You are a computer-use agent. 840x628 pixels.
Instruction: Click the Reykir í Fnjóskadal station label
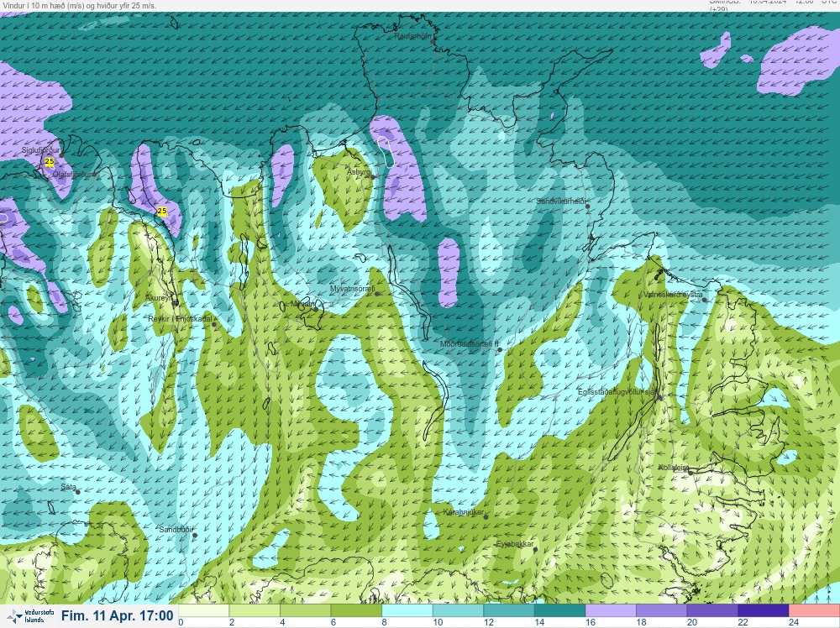tap(180, 319)
